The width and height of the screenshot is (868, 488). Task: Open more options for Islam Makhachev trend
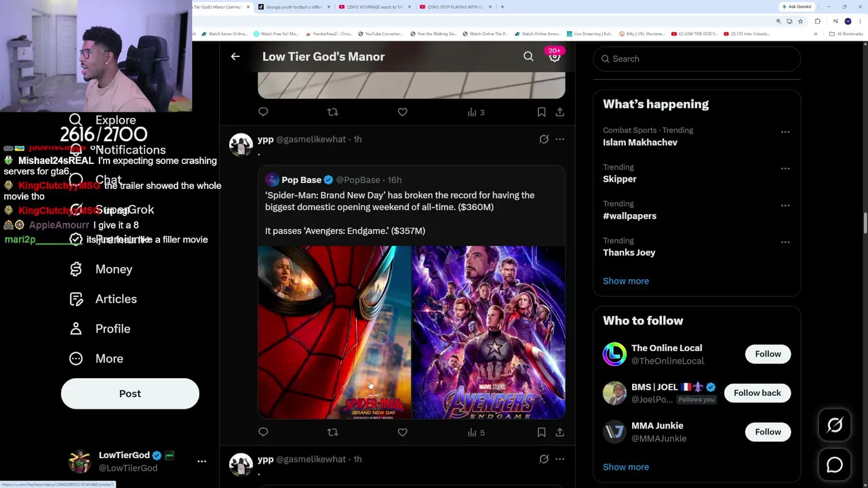coord(785,131)
